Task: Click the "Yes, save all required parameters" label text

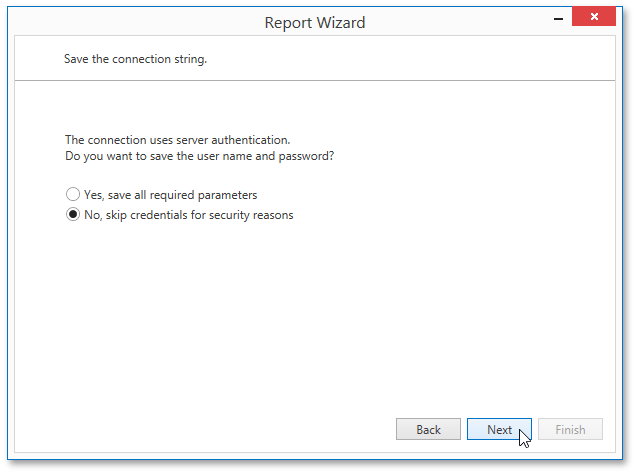Action: pyautogui.click(x=170, y=195)
